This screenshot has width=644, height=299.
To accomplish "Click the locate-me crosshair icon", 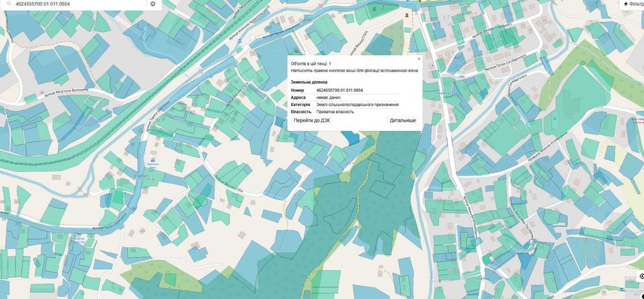I will tap(641, 276).
